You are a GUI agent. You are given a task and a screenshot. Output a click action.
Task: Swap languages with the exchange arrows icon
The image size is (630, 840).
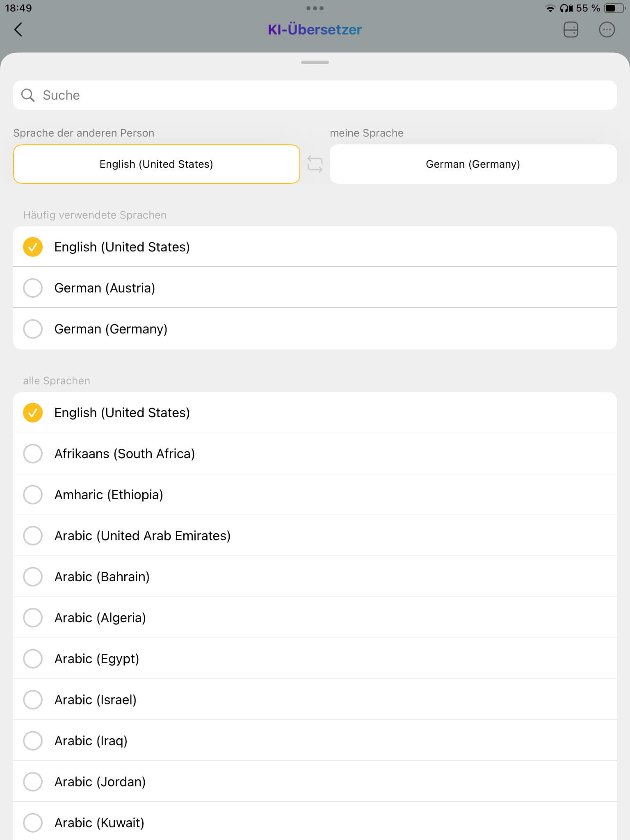(315, 164)
